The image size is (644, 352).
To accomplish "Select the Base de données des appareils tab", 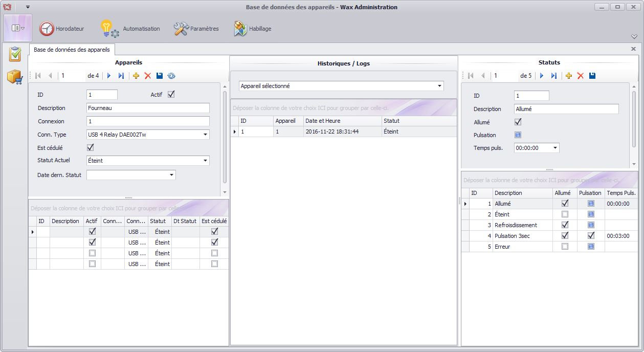I will click(72, 50).
